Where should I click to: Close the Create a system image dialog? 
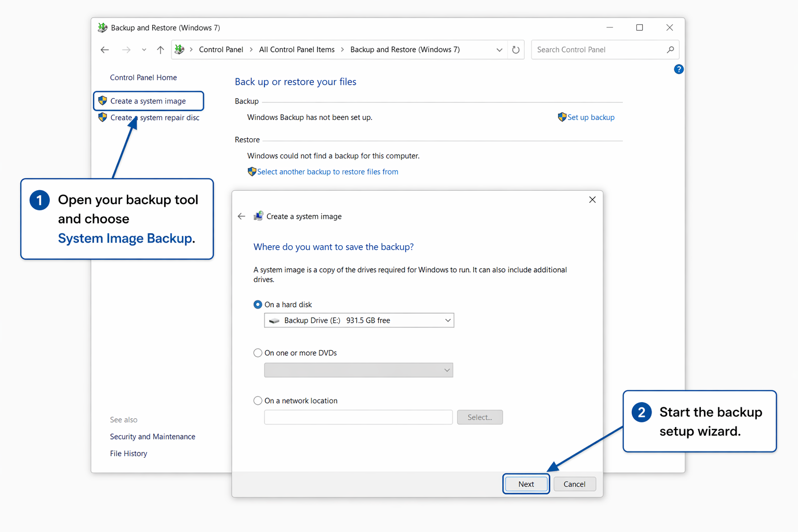coord(592,199)
